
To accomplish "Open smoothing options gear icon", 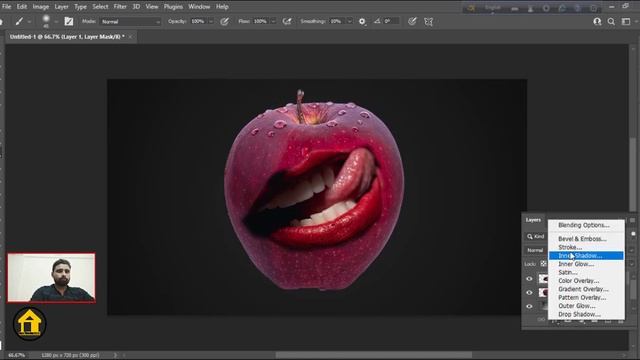I will (362, 21).
